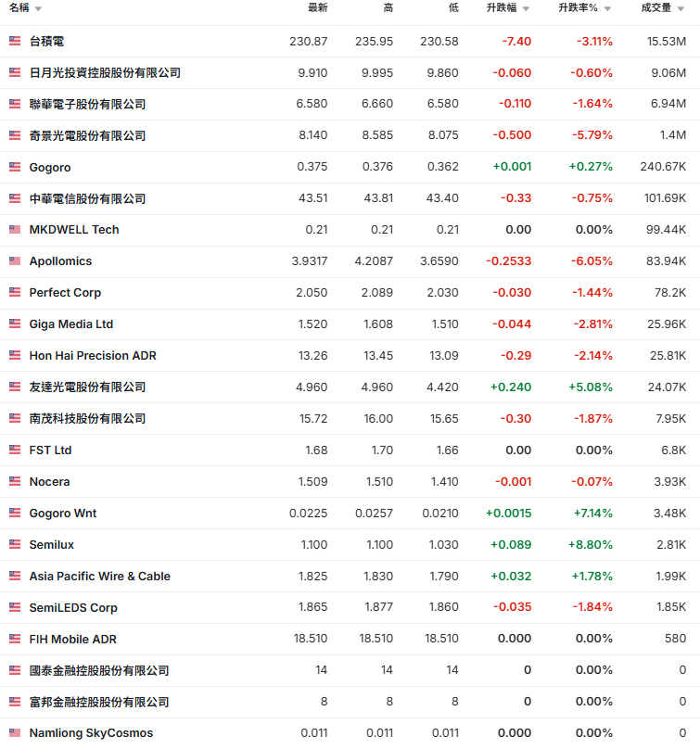Open the Semilux stock link

52,544
